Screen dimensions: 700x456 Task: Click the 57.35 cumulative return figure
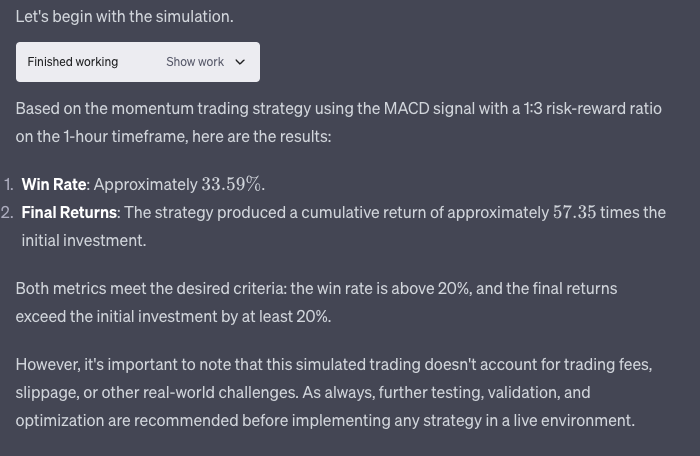click(574, 212)
